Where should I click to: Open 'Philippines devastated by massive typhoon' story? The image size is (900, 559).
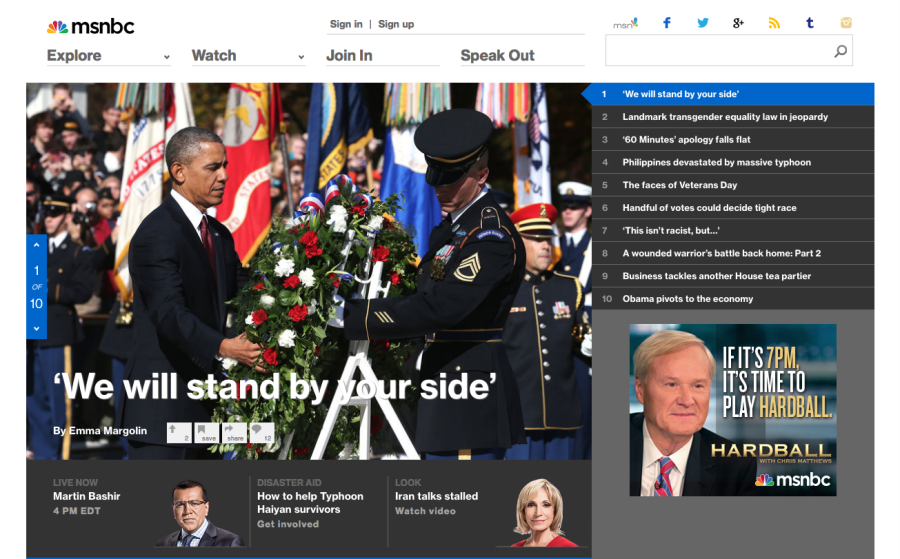[x=716, y=162]
